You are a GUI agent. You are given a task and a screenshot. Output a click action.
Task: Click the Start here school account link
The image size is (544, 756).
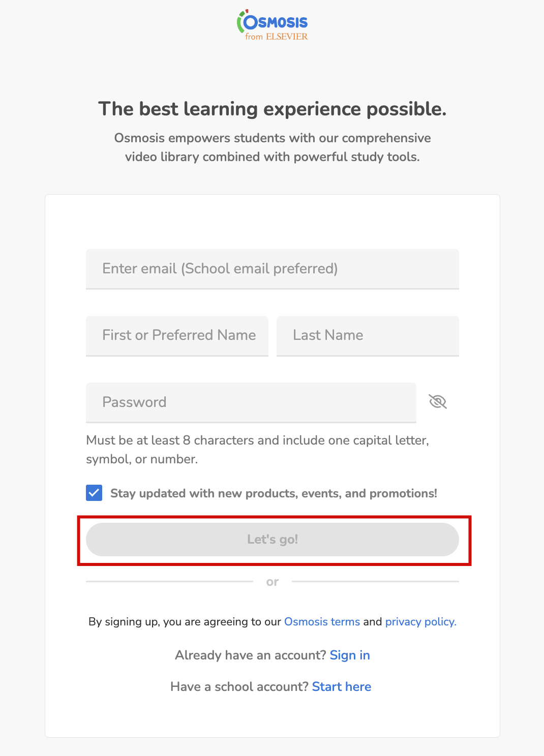(342, 687)
